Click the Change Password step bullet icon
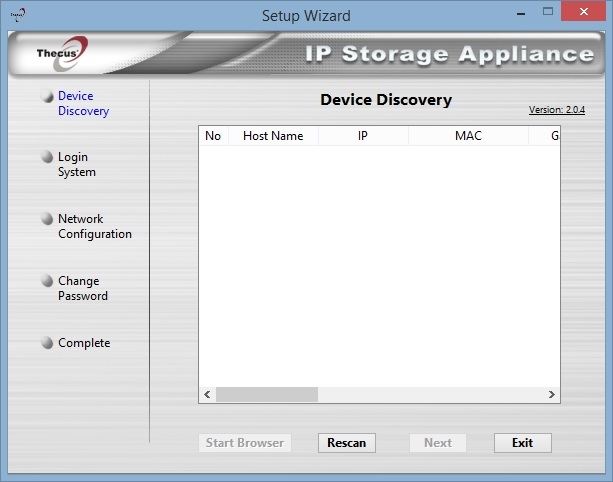The height and width of the screenshot is (482, 613). click(47, 280)
